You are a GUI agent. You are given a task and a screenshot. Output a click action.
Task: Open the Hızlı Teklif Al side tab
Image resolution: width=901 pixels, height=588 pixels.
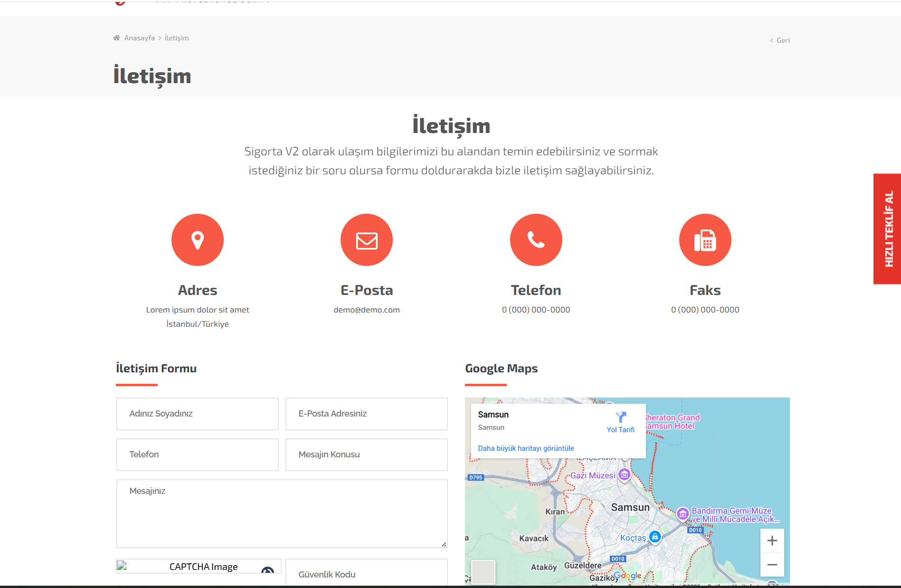tap(887, 229)
